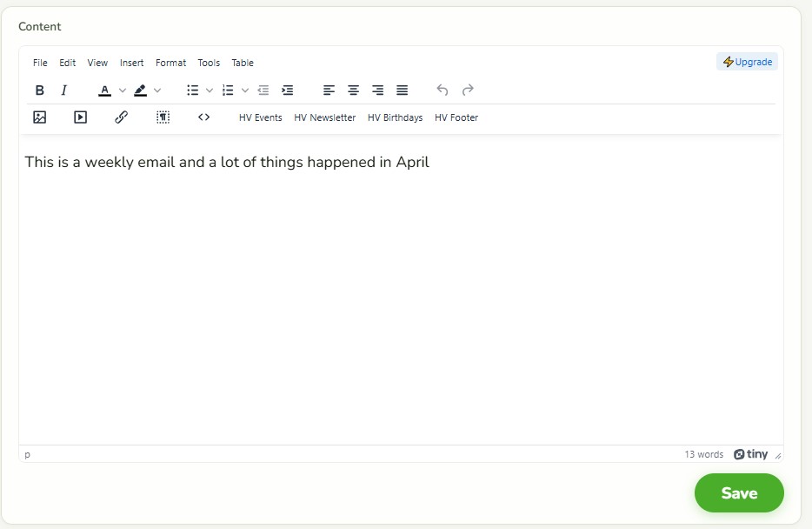The width and height of the screenshot is (812, 529).
Task: Open the source code editor
Action: click(204, 117)
